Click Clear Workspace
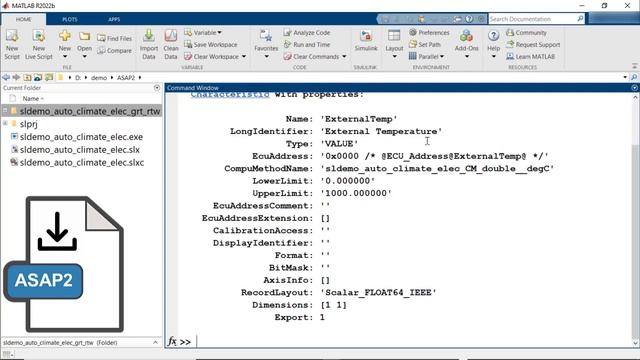 point(211,56)
